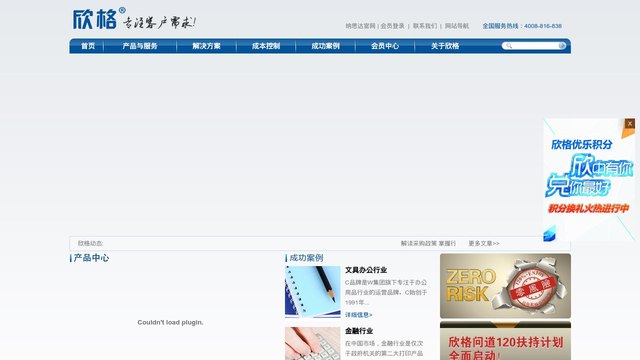Click the Couldn't load plugin area
Viewport: 640px width, 360px height.
click(x=170, y=322)
